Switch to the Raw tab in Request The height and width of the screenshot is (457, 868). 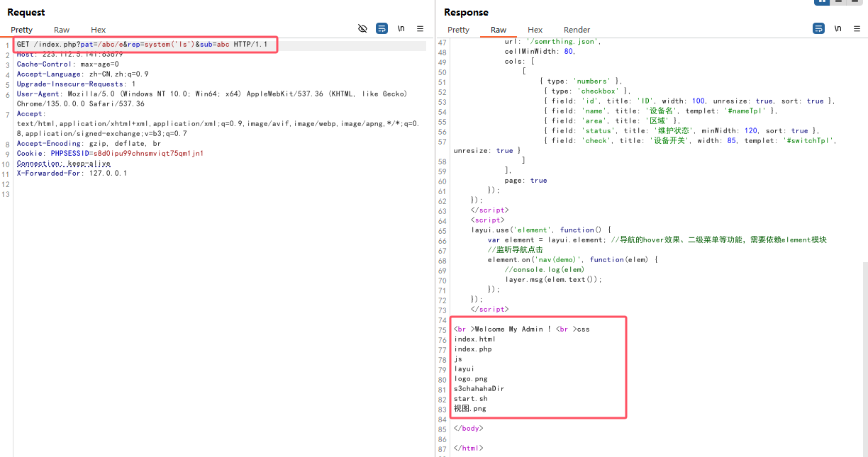coord(62,30)
